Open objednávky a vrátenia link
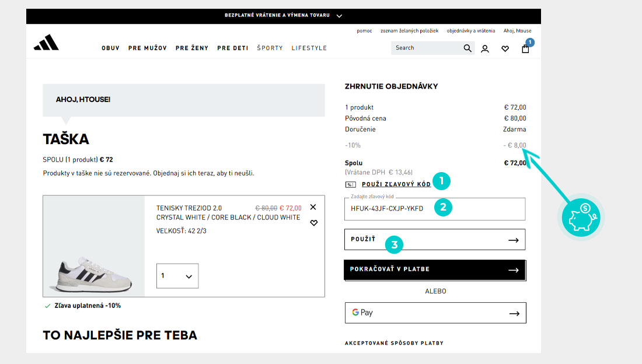 tap(471, 31)
